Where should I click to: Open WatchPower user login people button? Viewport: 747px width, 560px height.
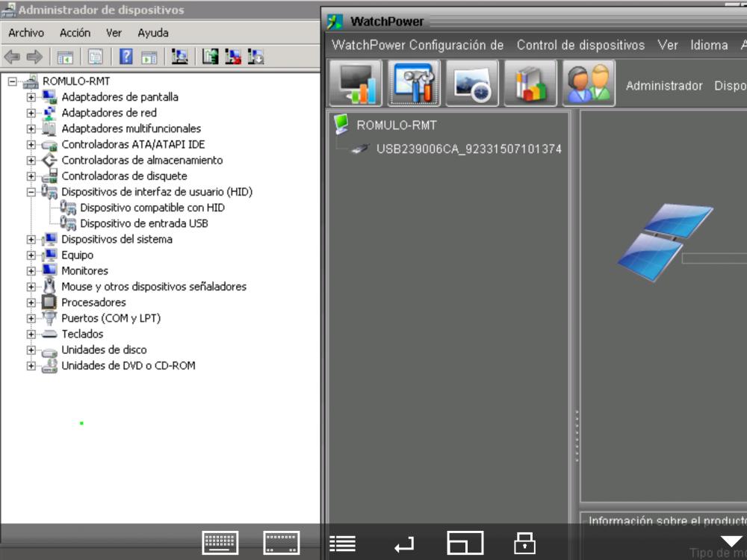tap(589, 83)
